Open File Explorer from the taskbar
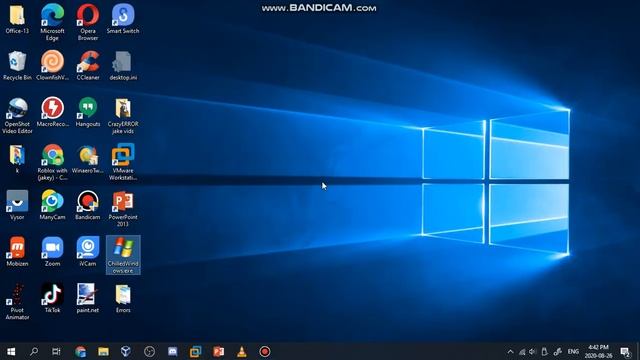This screenshot has width=640, height=360. coord(103,351)
